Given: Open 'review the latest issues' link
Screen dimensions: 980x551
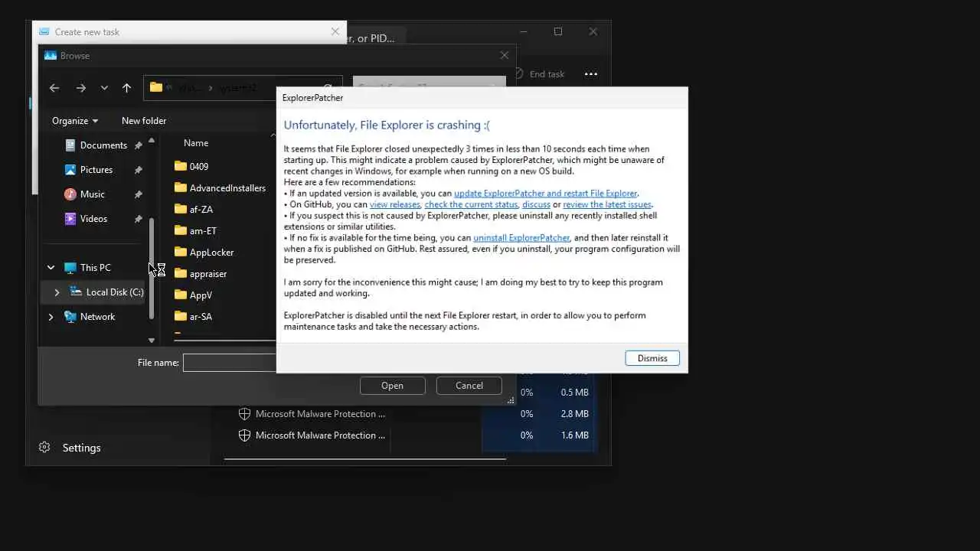Looking at the screenshot, I should (607, 204).
